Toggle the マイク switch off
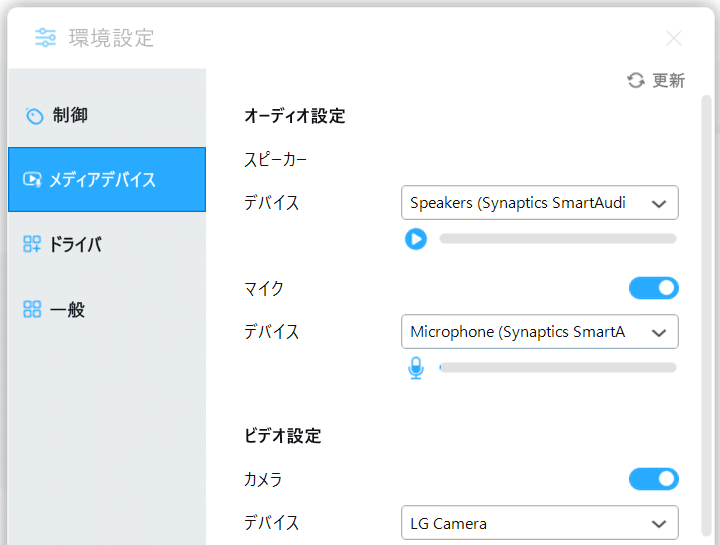The width and height of the screenshot is (720, 545). click(x=654, y=288)
